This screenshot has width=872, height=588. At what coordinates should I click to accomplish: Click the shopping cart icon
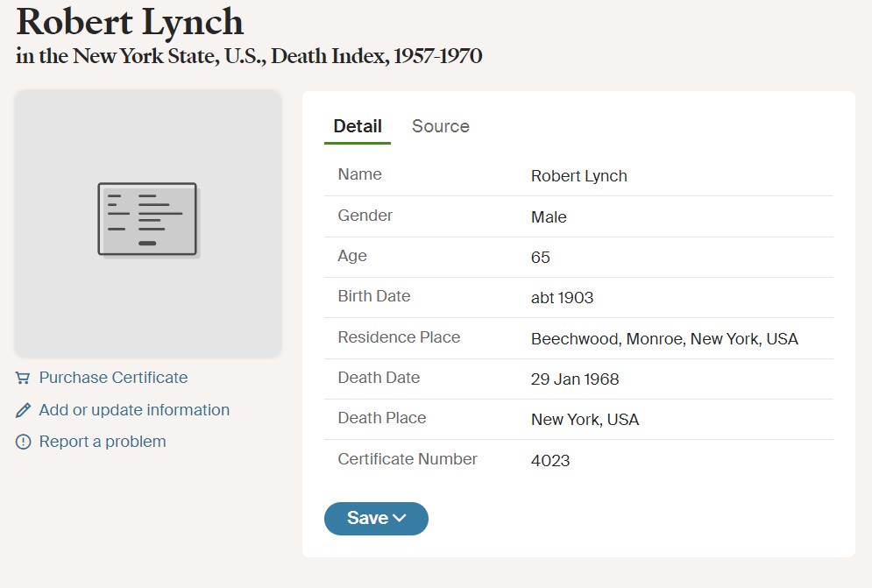pyautogui.click(x=23, y=379)
